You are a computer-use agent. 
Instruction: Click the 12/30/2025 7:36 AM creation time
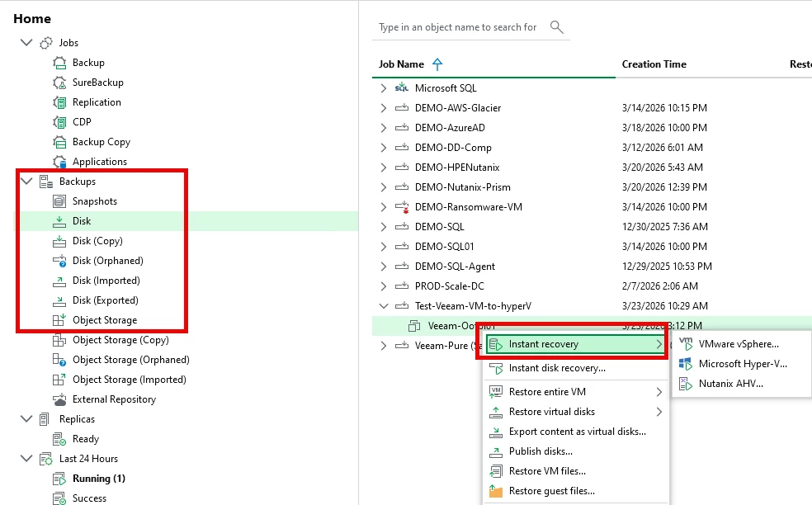(664, 227)
